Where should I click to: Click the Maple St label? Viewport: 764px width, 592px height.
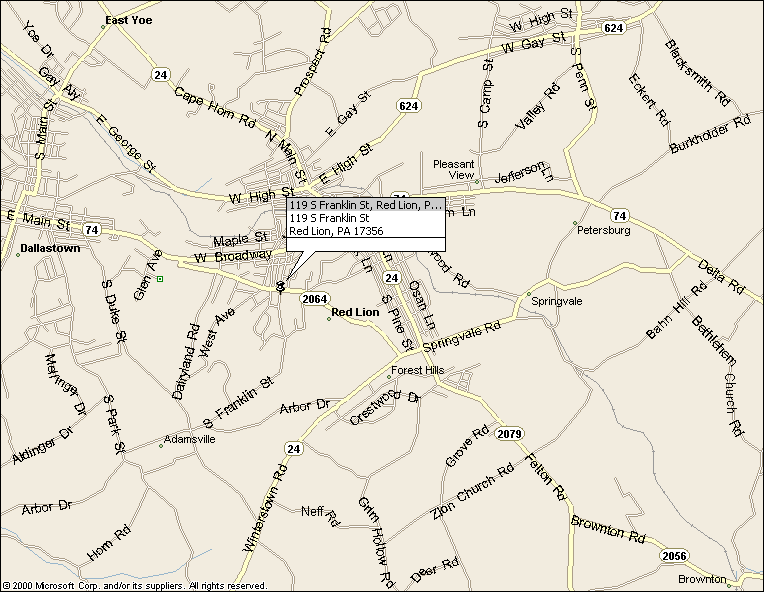click(x=241, y=239)
